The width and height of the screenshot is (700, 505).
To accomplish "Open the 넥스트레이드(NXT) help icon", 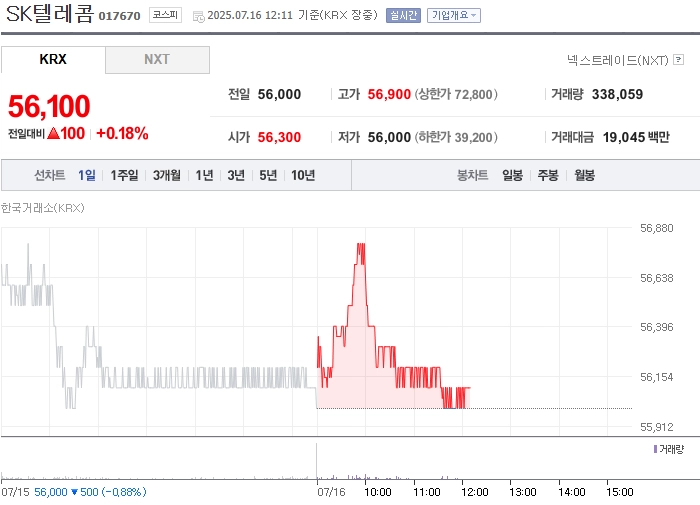I will tap(679, 59).
